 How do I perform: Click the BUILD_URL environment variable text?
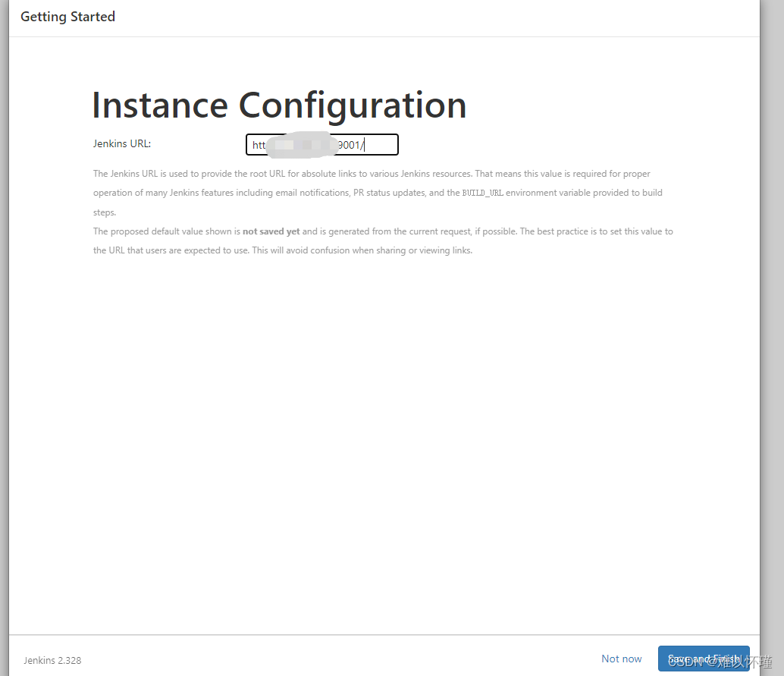point(482,193)
